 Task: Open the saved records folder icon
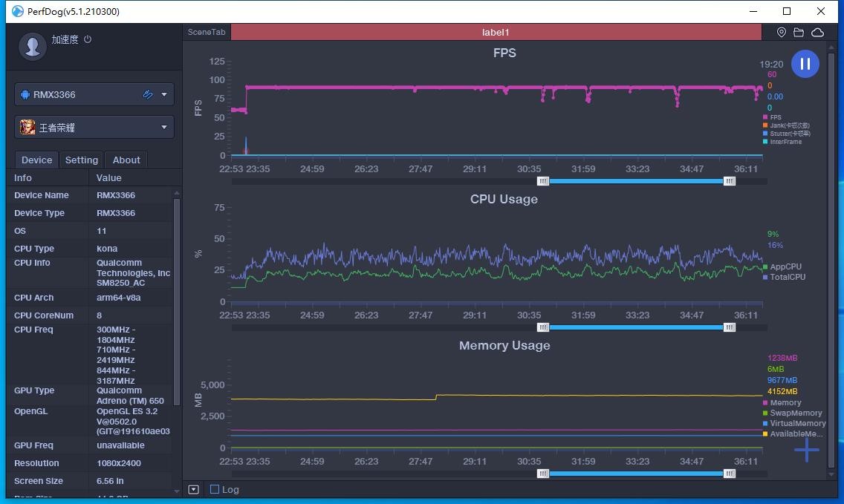click(x=799, y=33)
